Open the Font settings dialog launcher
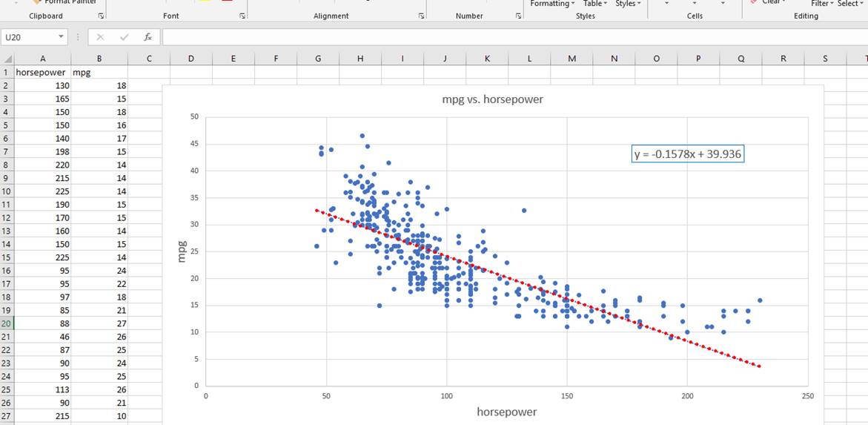Image resolution: width=868 pixels, height=425 pixels. click(242, 16)
